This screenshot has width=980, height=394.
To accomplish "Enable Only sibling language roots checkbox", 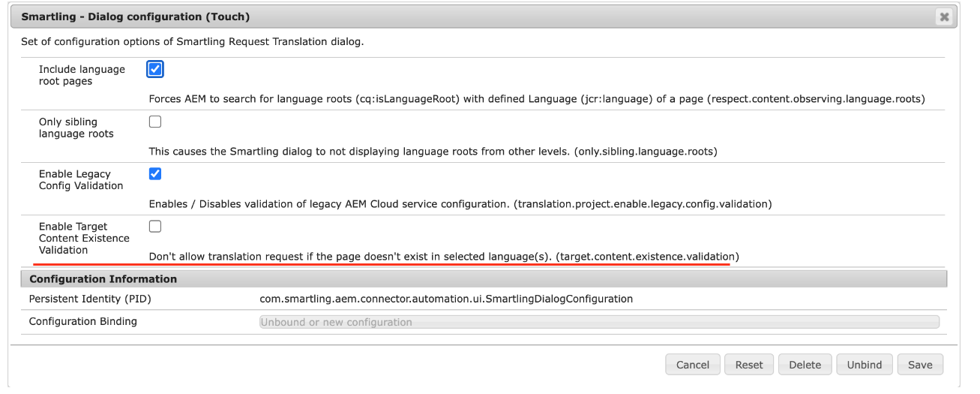I will 155,122.
